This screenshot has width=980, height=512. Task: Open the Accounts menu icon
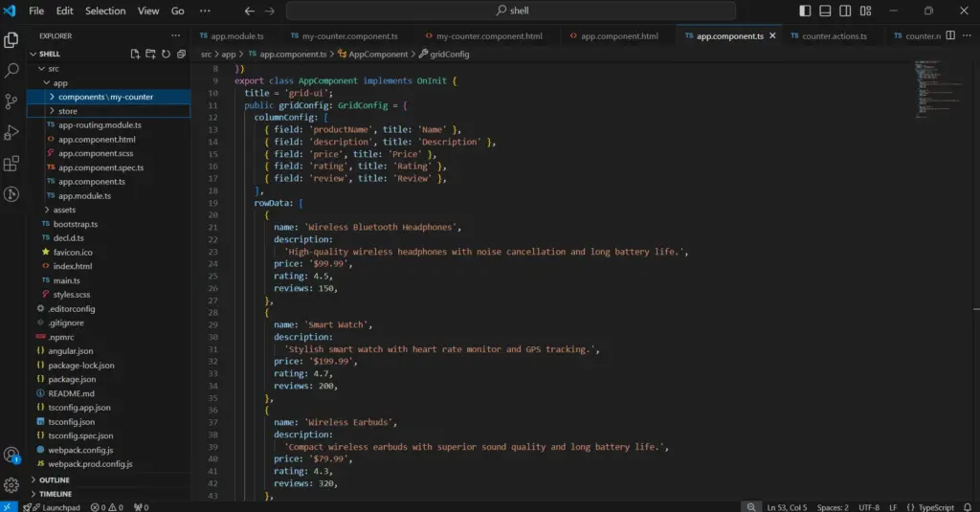[11, 456]
